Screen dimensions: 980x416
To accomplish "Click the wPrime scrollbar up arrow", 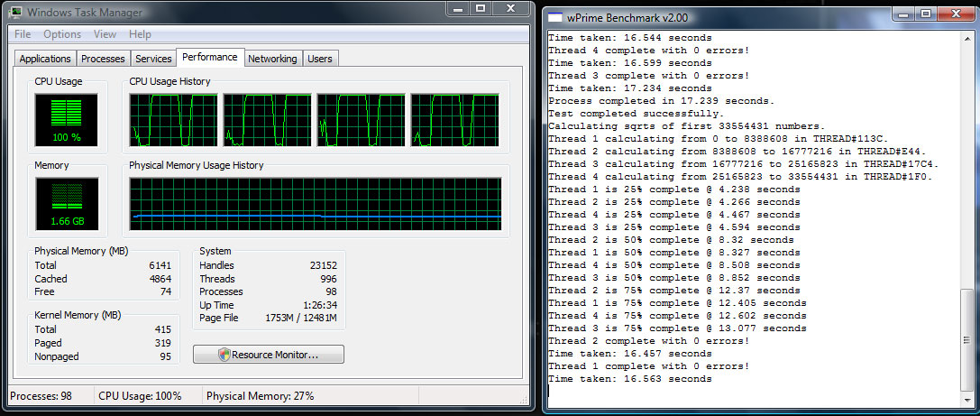I will click(x=968, y=38).
